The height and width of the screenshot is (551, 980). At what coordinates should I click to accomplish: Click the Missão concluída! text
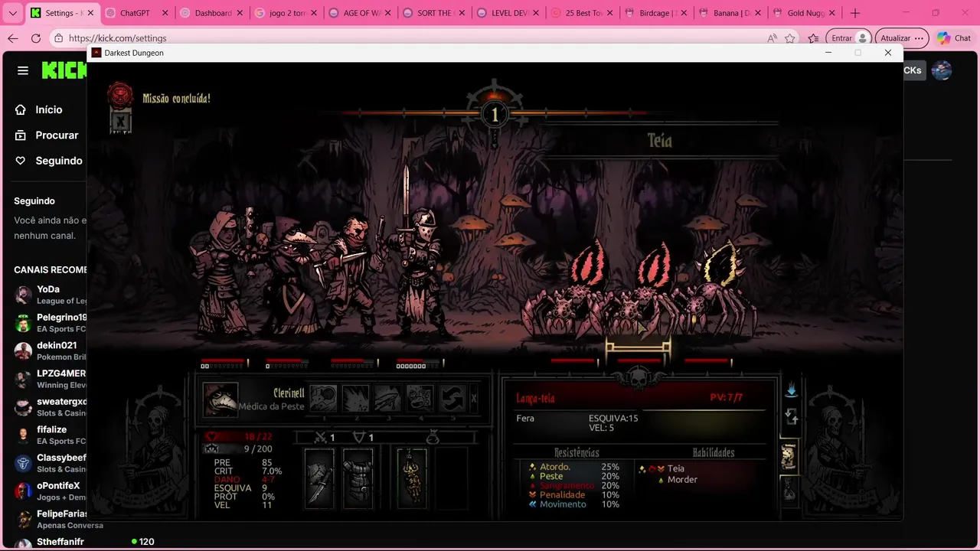click(176, 99)
